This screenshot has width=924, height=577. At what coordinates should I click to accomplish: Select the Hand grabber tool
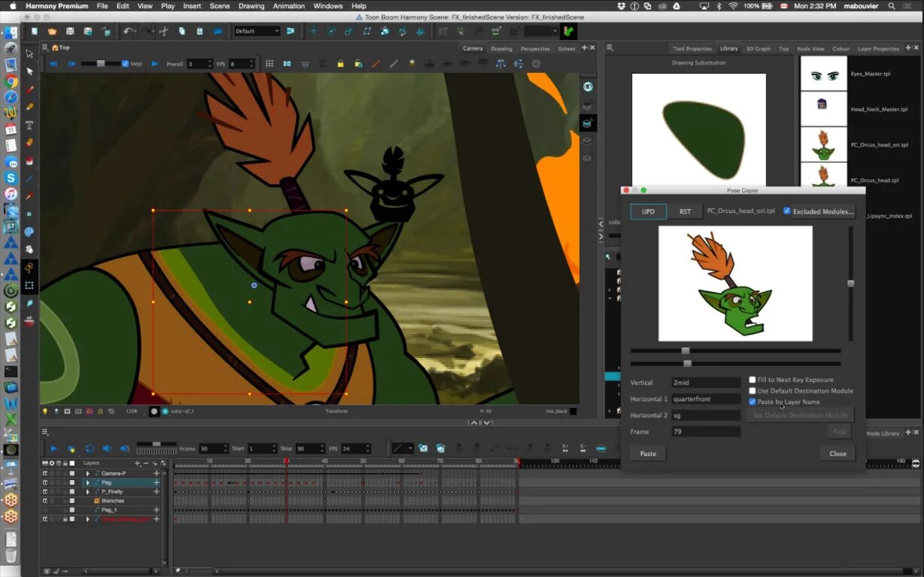point(29,249)
